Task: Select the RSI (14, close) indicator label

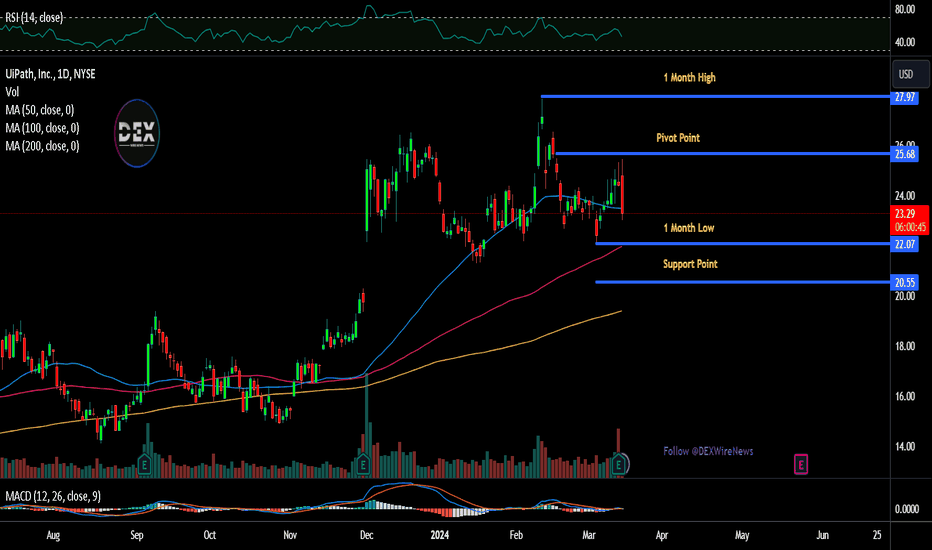Action: pyautogui.click(x=34, y=18)
